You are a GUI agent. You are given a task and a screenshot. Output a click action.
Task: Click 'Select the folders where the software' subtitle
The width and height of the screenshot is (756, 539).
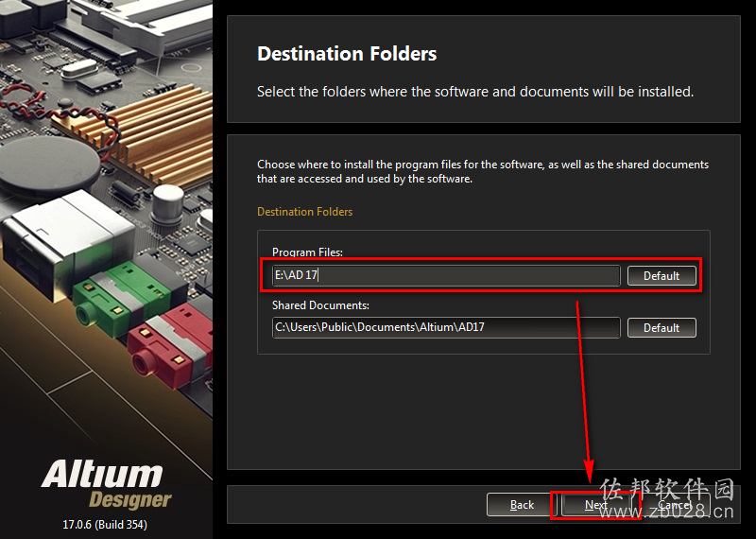pyautogui.click(x=475, y=91)
